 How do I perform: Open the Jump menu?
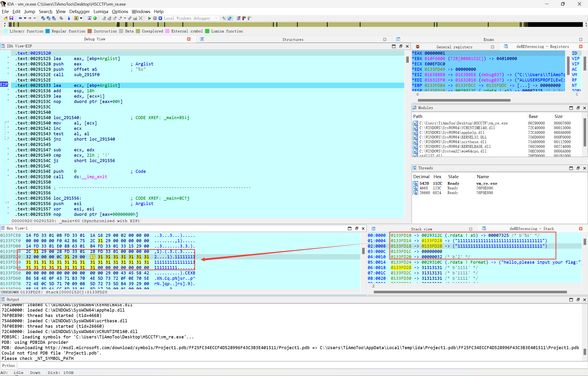(x=30, y=11)
